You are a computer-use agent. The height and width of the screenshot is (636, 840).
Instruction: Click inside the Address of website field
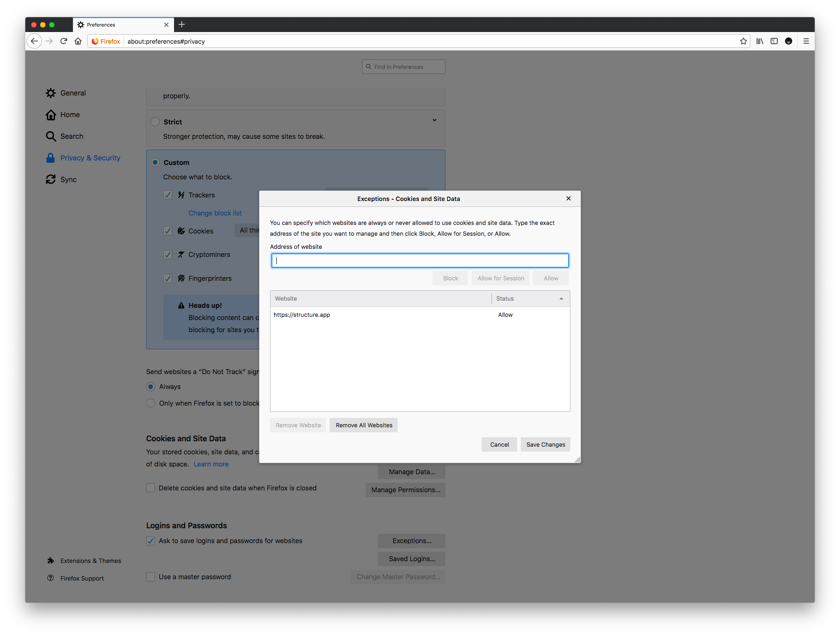[x=419, y=261]
